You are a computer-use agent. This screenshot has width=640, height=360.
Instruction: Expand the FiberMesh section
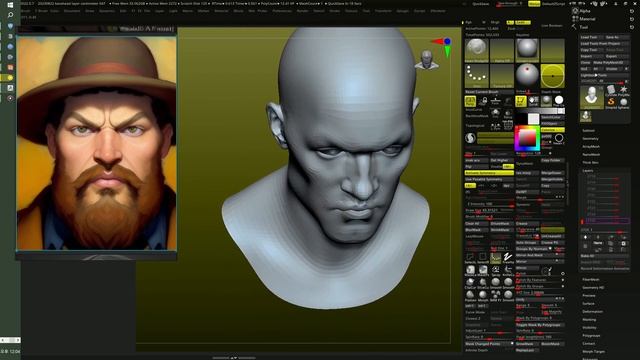pyautogui.click(x=591, y=280)
